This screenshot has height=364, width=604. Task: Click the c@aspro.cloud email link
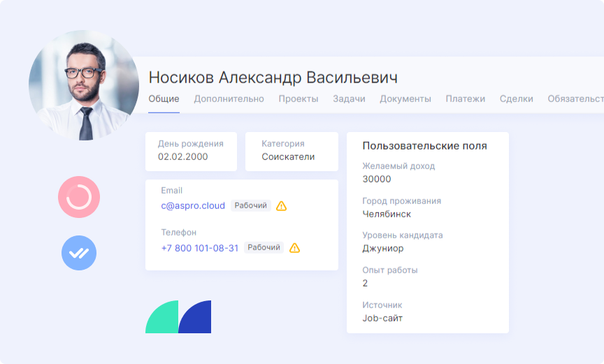[x=193, y=206]
